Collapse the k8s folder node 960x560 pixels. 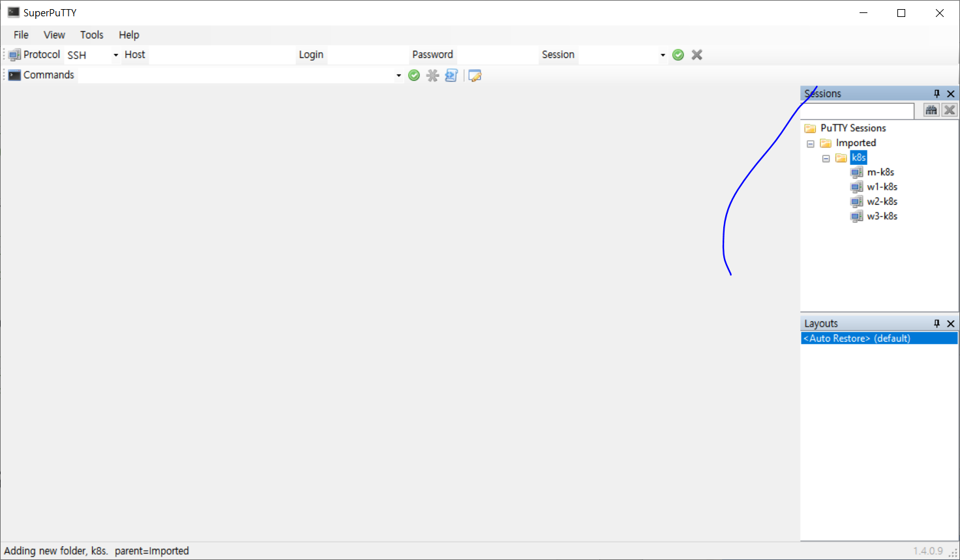(826, 158)
